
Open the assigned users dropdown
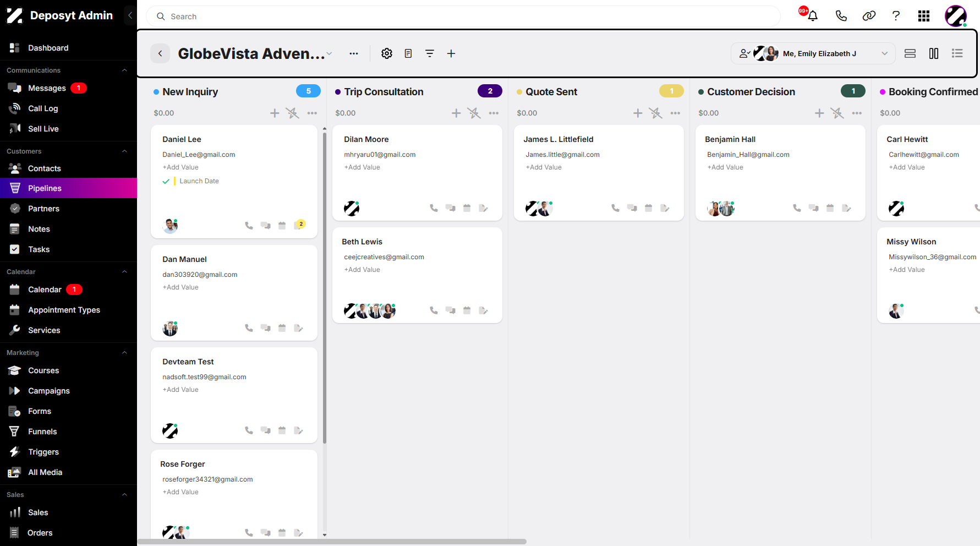click(813, 53)
